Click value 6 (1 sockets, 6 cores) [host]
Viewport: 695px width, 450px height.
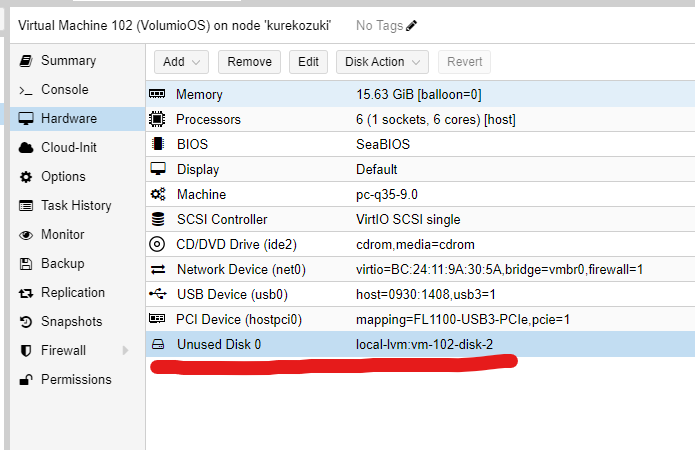click(x=435, y=120)
